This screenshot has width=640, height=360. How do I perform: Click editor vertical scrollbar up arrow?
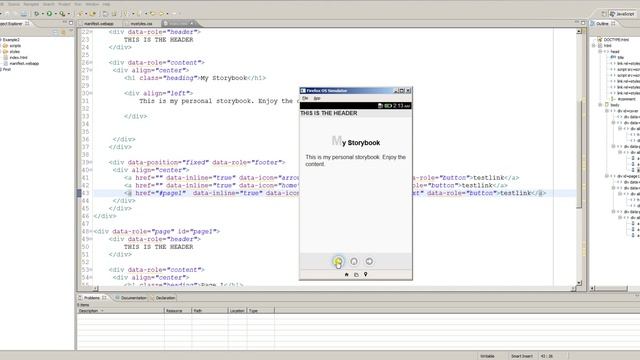point(579,31)
